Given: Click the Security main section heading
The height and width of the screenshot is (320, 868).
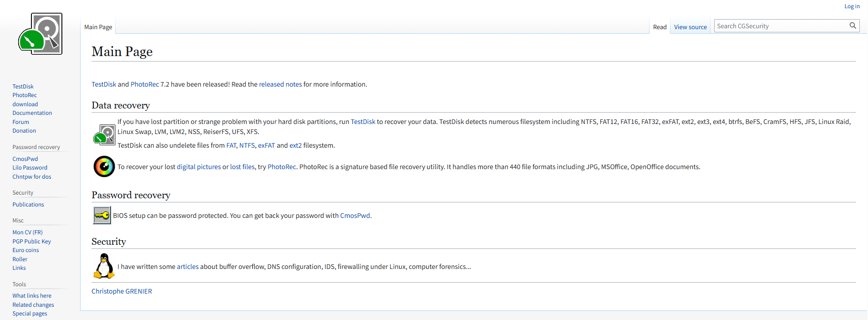Looking at the screenshot, I should [x=109, y=242].
